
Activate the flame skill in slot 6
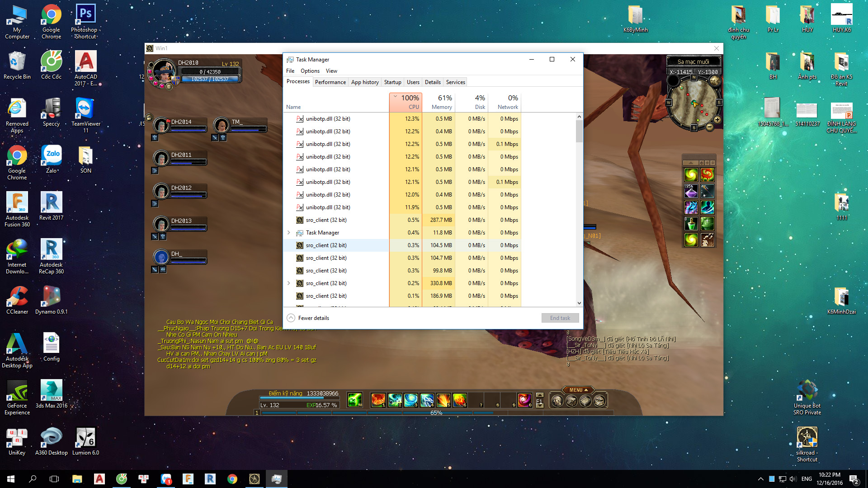click(x=459, y=400)
